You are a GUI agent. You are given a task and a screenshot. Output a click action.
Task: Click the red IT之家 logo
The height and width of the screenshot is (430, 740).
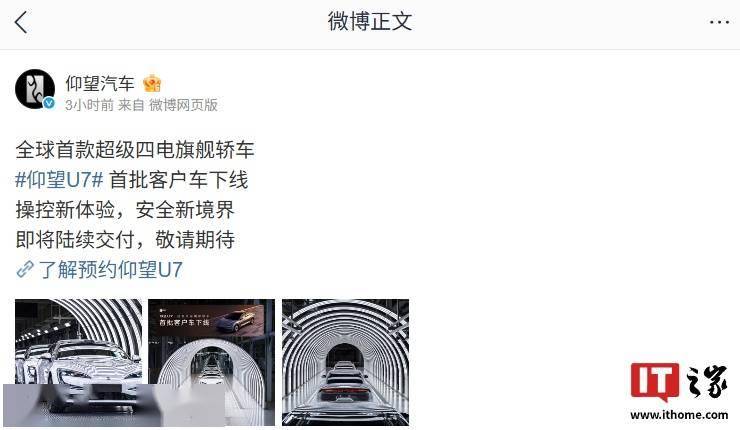click(654, 381)
